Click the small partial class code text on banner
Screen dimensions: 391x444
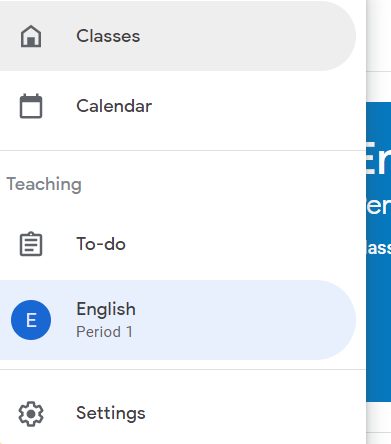pyautogui.click(x=379, y=248)
